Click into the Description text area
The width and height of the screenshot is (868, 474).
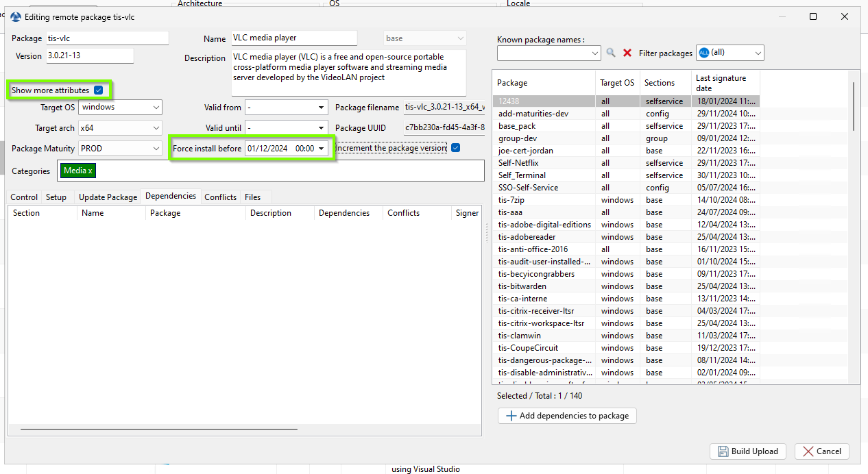pos(348,73)
